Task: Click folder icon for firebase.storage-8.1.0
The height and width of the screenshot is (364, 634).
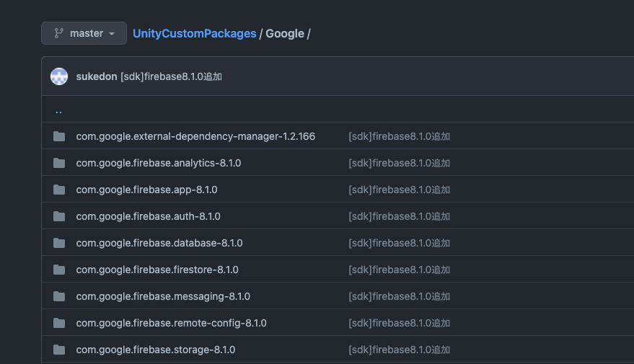Action: [59, 350]
